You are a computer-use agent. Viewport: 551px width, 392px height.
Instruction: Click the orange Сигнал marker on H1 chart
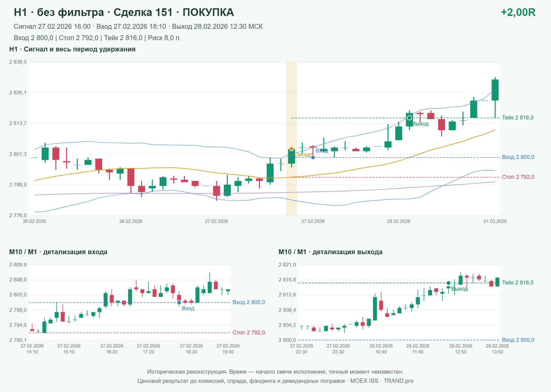click(291, 149)
